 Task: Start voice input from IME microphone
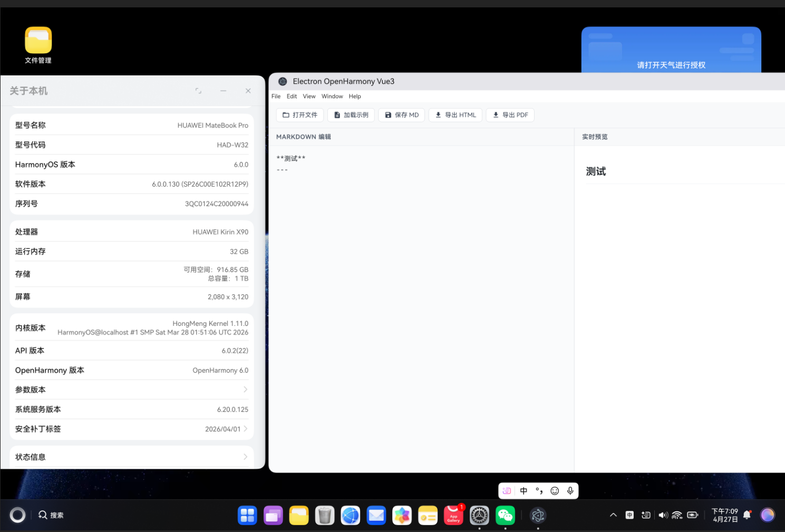point(570,491)
